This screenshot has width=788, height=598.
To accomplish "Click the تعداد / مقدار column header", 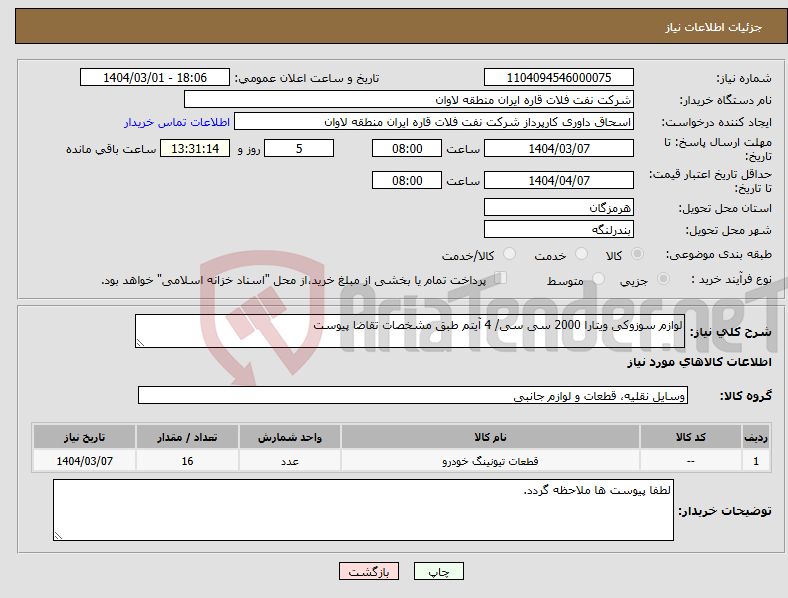I will (x=187, y=437).
